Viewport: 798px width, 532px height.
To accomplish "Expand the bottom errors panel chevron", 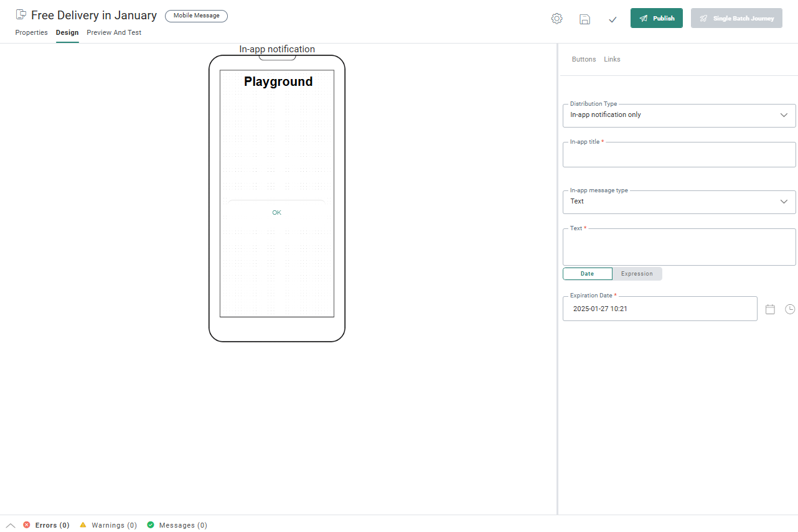I will point(11,525).
